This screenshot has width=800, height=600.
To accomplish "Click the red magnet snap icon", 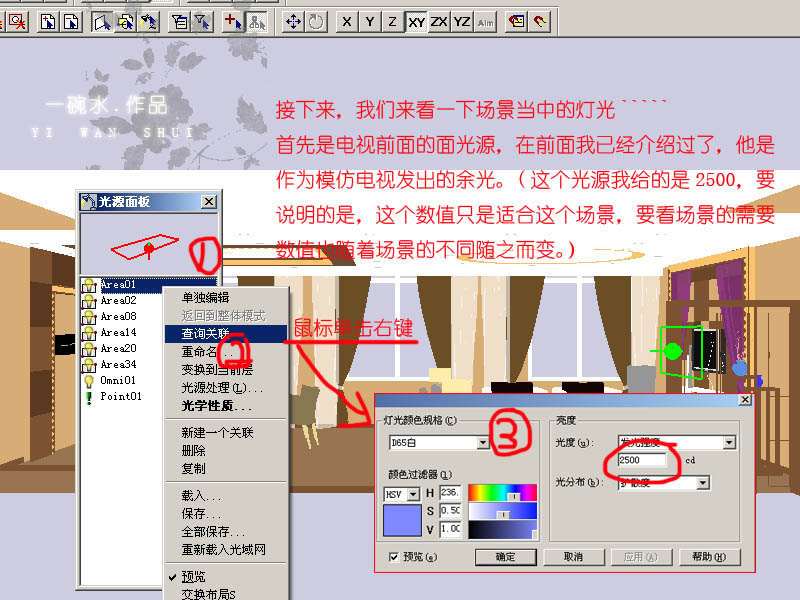I will pyautogui.click(x=540, y=22).
